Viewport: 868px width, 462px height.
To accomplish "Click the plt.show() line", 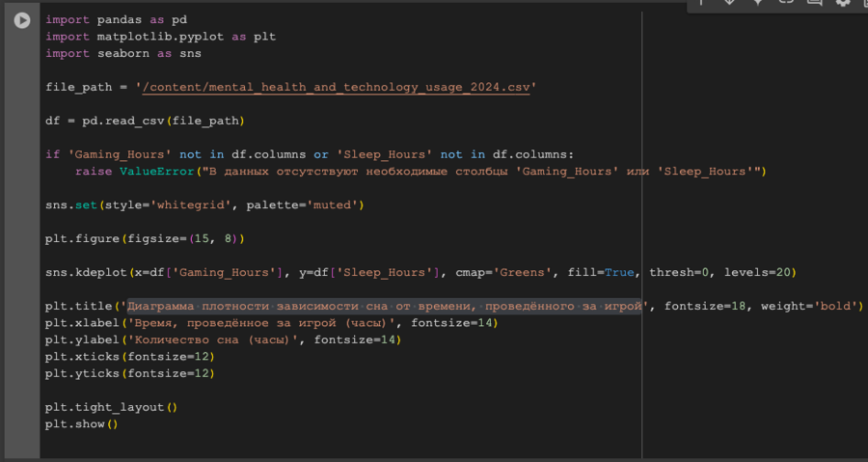I will click(82, 424).
